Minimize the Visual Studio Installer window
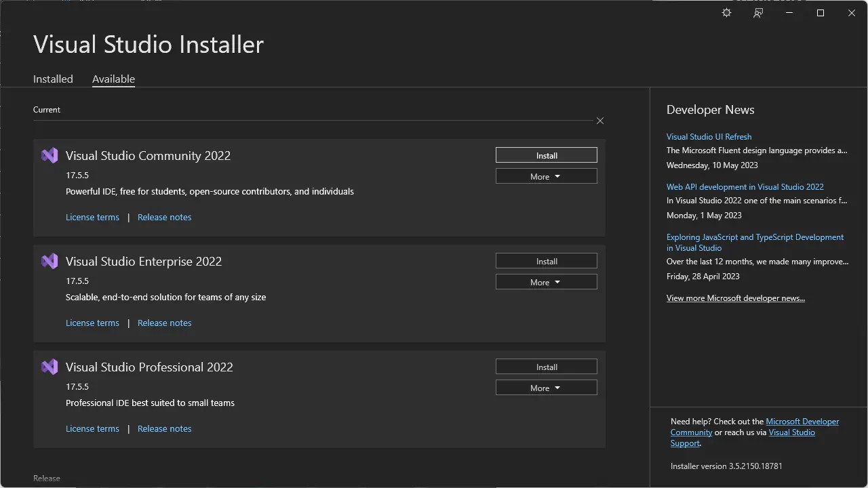 [x=789, y=13]
